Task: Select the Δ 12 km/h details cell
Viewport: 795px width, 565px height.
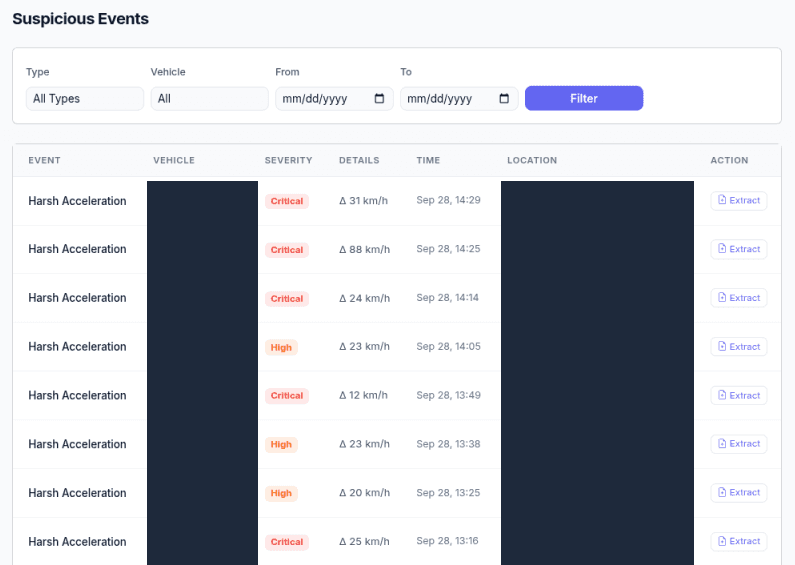Action: click(x=364, y=395)
